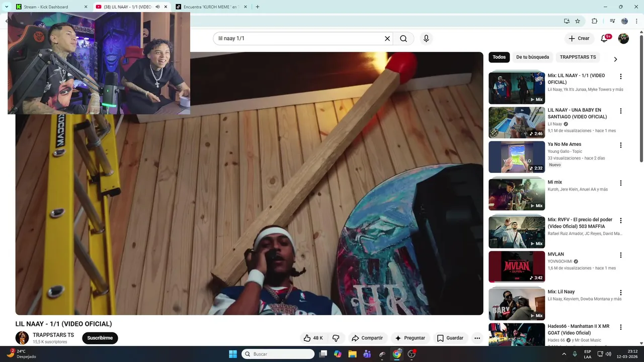Open File Explorer from the taskbar
Image resolution: width=644 pixels, height=362 pixels.
coord(352,354)
